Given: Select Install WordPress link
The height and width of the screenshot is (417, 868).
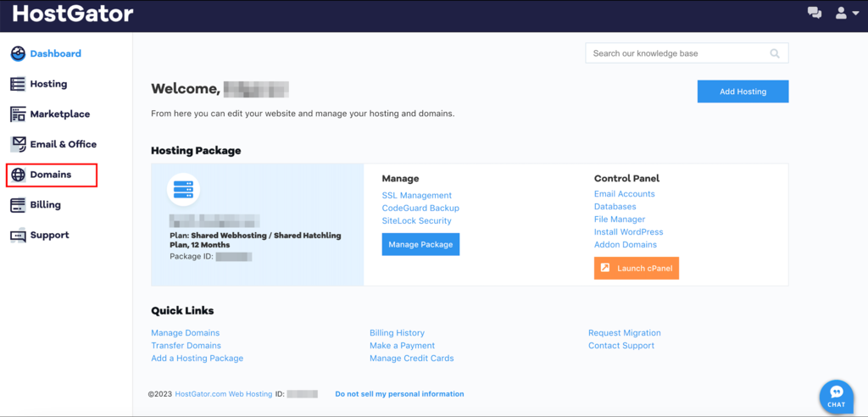Looking at the screenshot, I should (628, 232).
